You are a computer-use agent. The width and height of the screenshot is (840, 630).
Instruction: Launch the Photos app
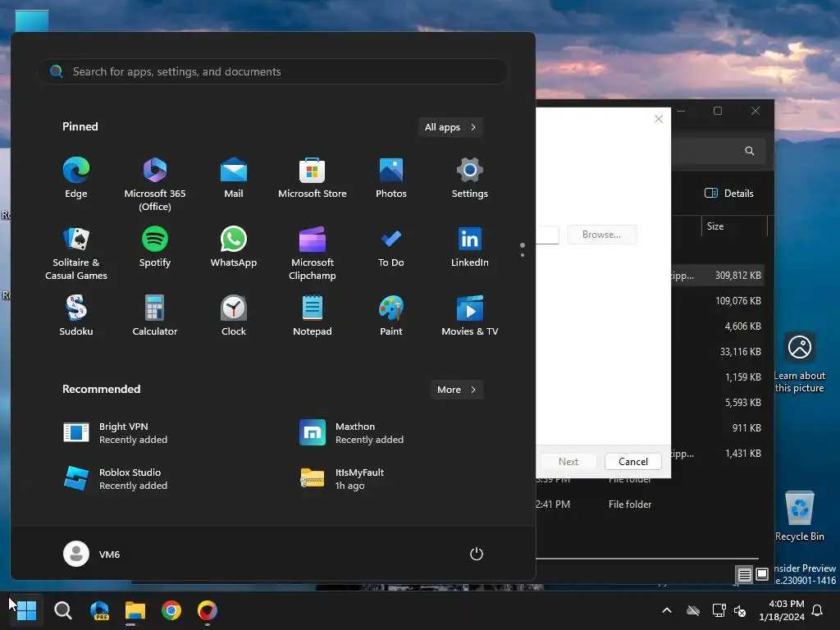(x=391, y=178)
